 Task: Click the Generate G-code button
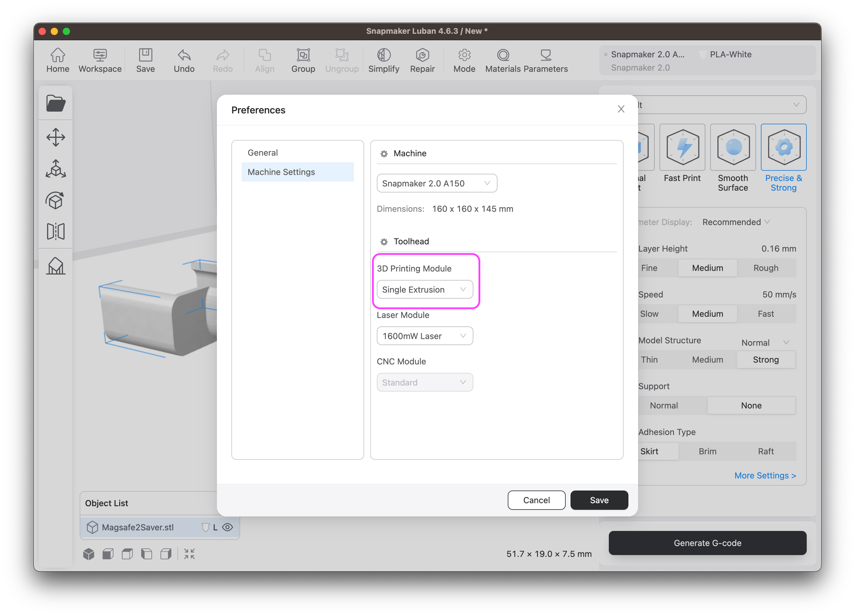pos(707,543)
